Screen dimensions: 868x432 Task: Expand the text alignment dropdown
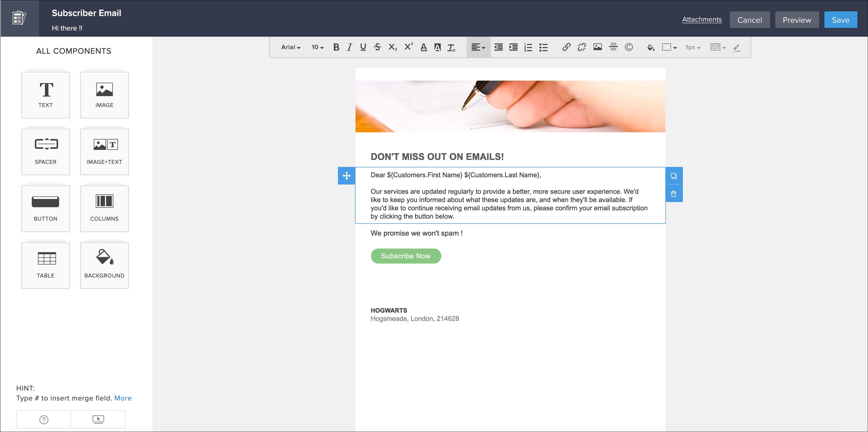[478, 47]
